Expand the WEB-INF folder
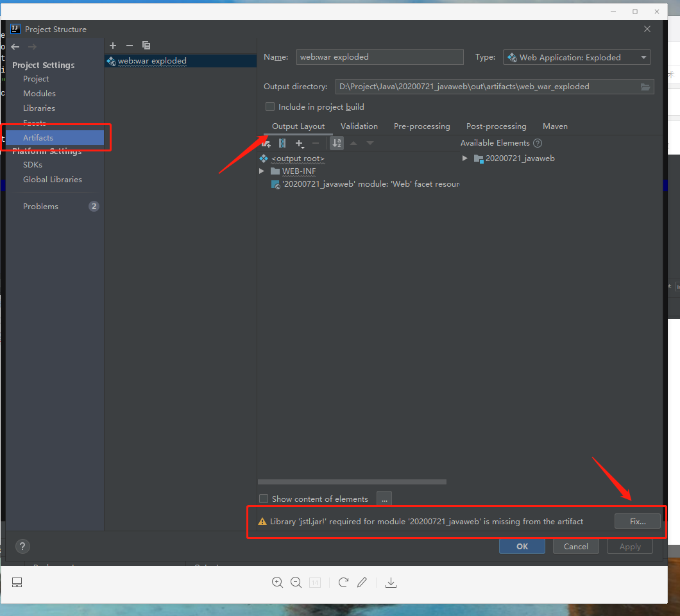The image size is (680, 616). 262,171
